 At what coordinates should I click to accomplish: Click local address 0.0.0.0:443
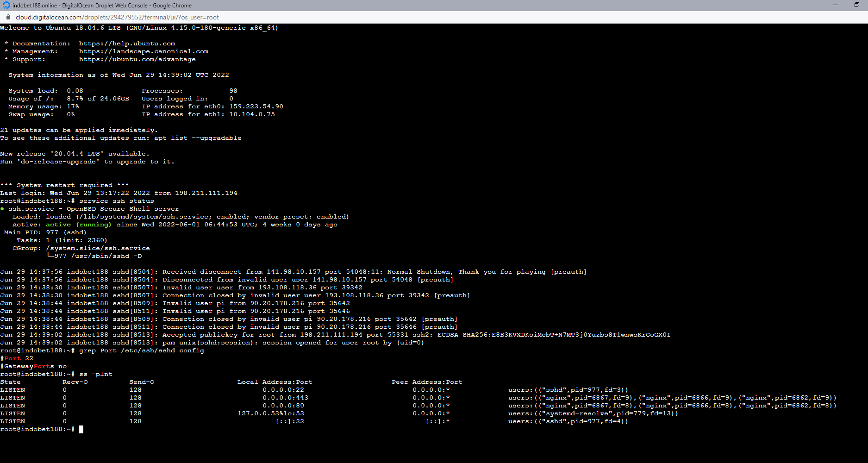coord(285,398)
